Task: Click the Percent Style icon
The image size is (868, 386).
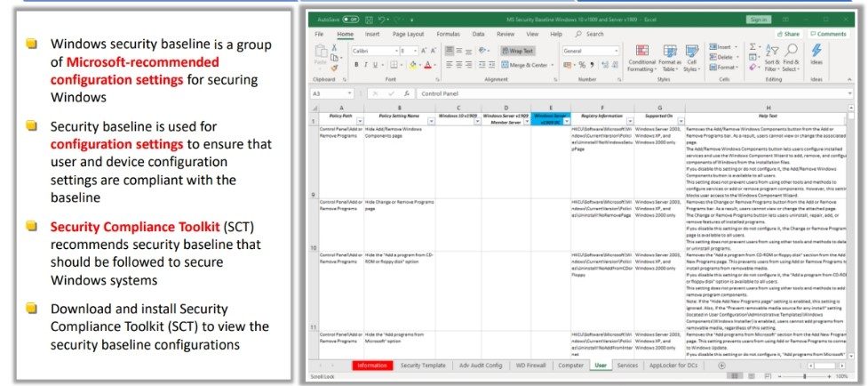Action: pyautogui.click(x=582, y=65)
